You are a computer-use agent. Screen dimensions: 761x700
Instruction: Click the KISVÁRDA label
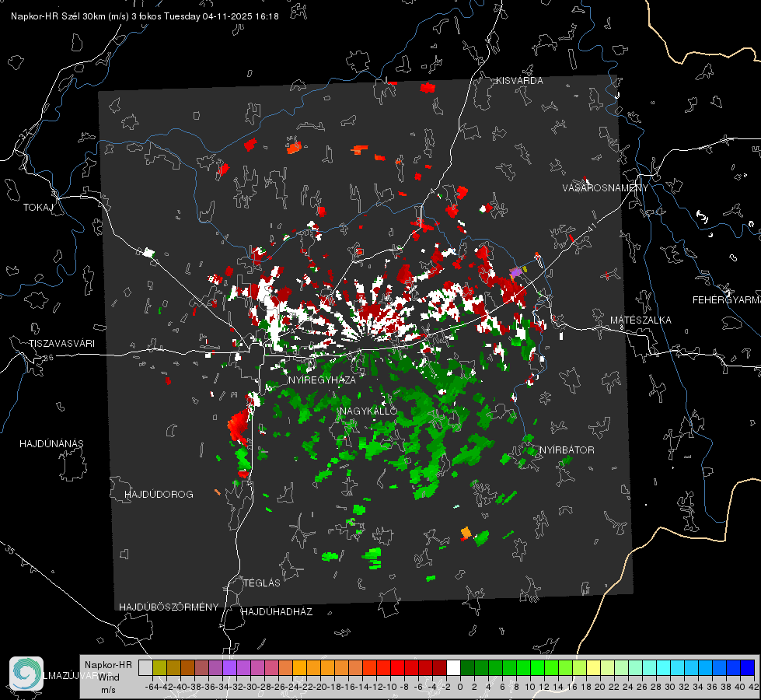519,81
